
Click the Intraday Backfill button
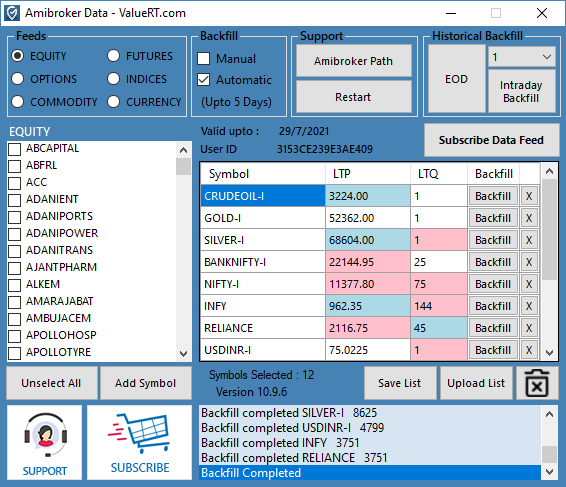522,91
